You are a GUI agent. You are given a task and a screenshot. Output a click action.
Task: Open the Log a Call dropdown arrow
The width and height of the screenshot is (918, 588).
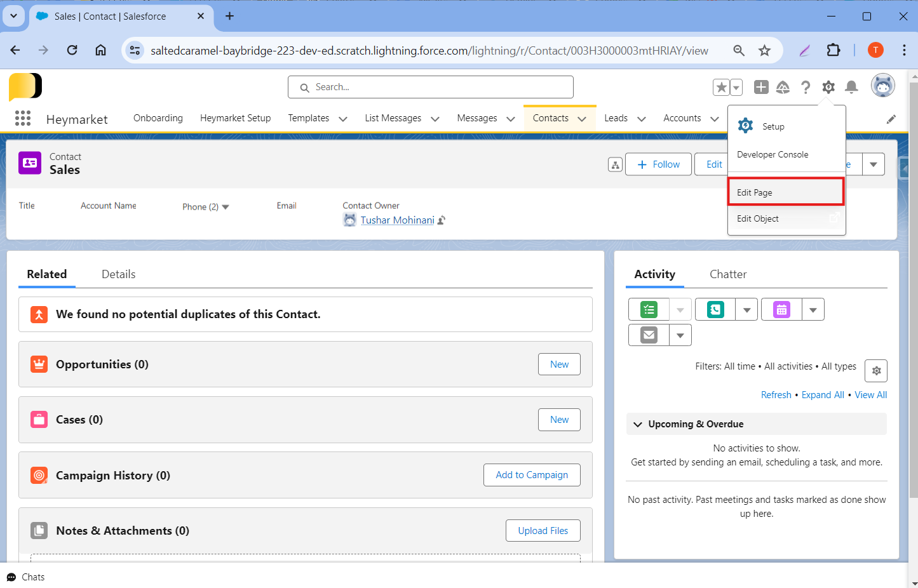click(x=746, y=310)
